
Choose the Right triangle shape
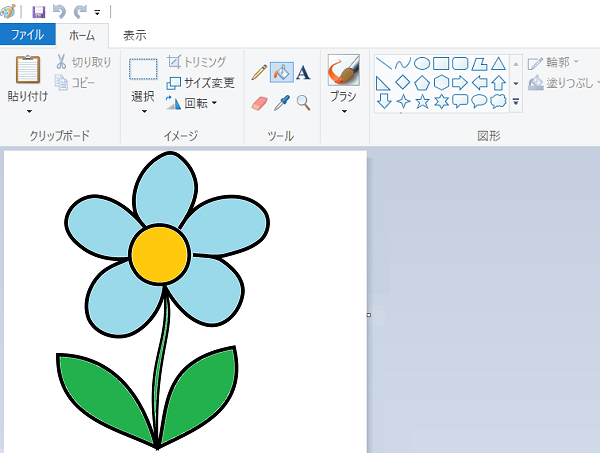(383, 83)
